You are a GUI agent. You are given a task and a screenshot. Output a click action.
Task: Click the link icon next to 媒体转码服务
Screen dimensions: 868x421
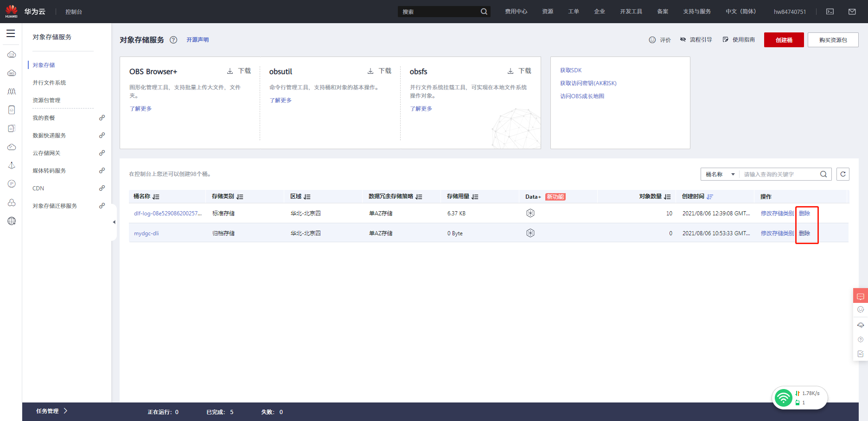(102, 170)
